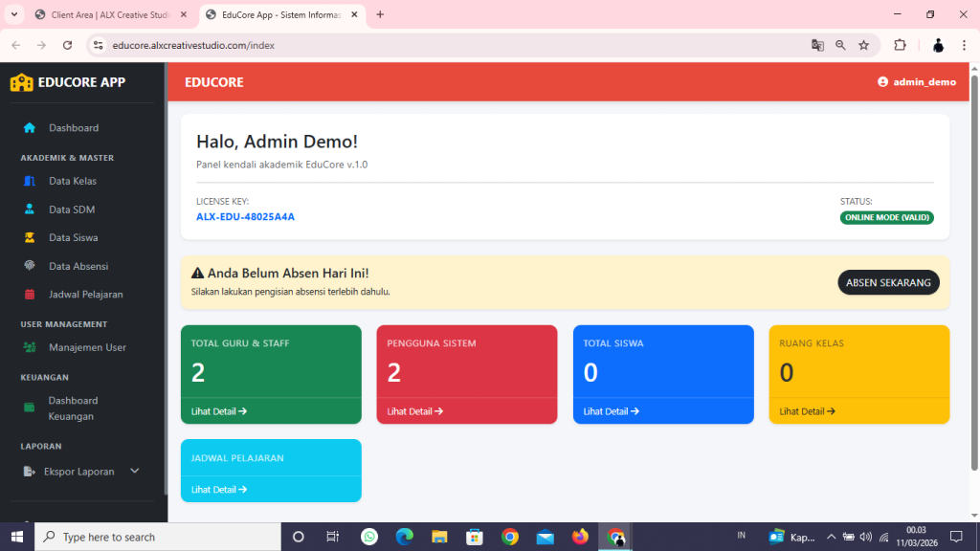
Task: Click the Dashboard Keuangan wallet icon
Action: click(30, 408)
